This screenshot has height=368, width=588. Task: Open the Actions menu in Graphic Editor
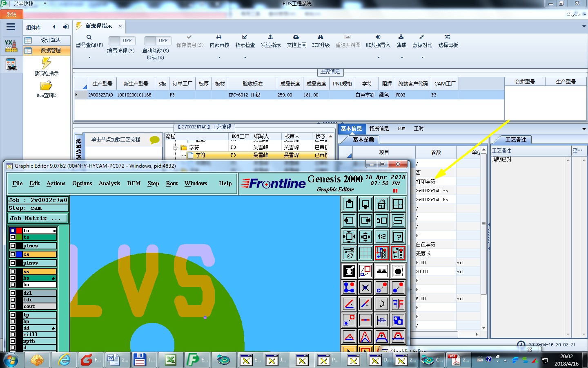(x=56, y=183)
